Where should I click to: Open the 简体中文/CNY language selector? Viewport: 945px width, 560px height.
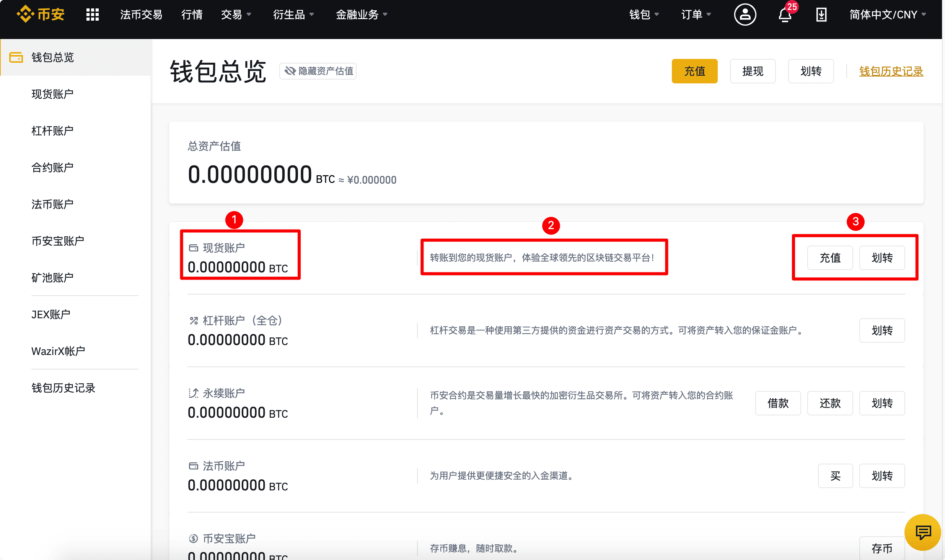[888, 15]
